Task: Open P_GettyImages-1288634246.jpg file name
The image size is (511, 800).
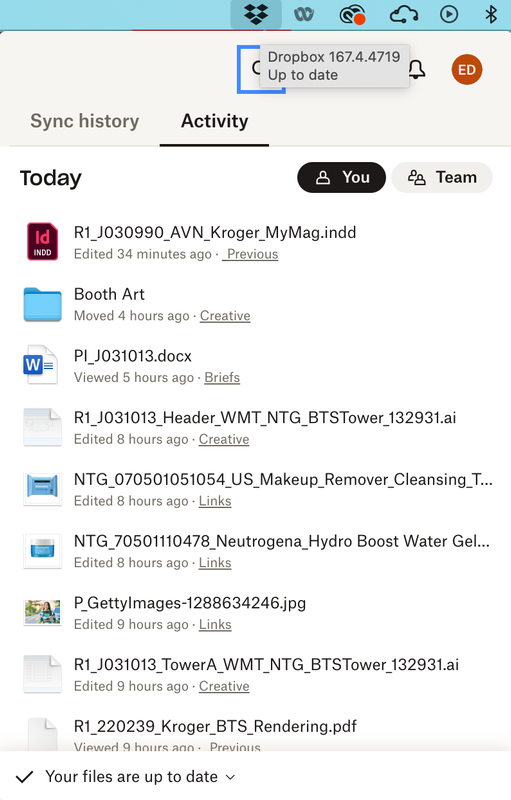Action: (x=190, y=603)
